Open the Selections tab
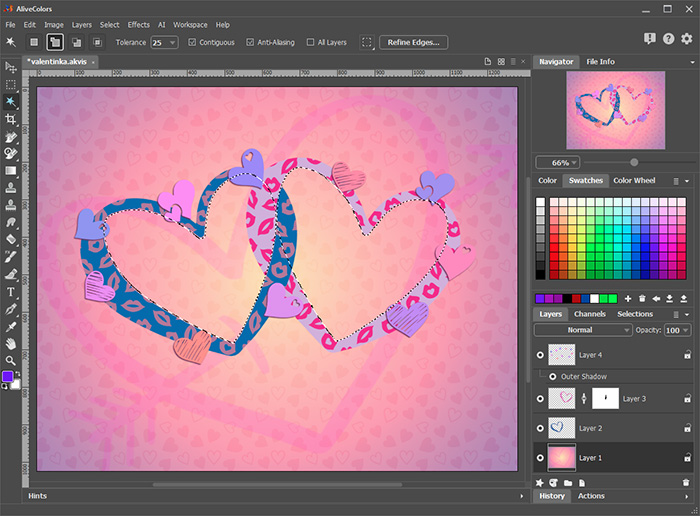 coord(635,314)
